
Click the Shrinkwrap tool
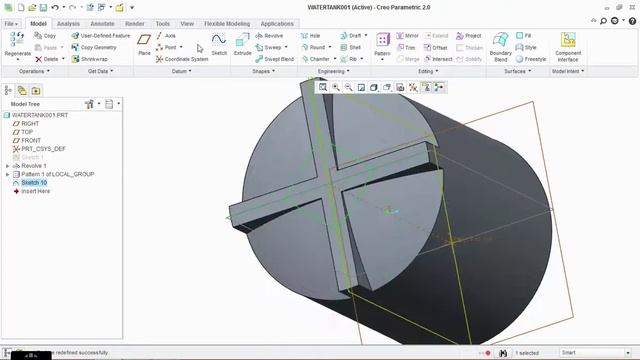90,59
